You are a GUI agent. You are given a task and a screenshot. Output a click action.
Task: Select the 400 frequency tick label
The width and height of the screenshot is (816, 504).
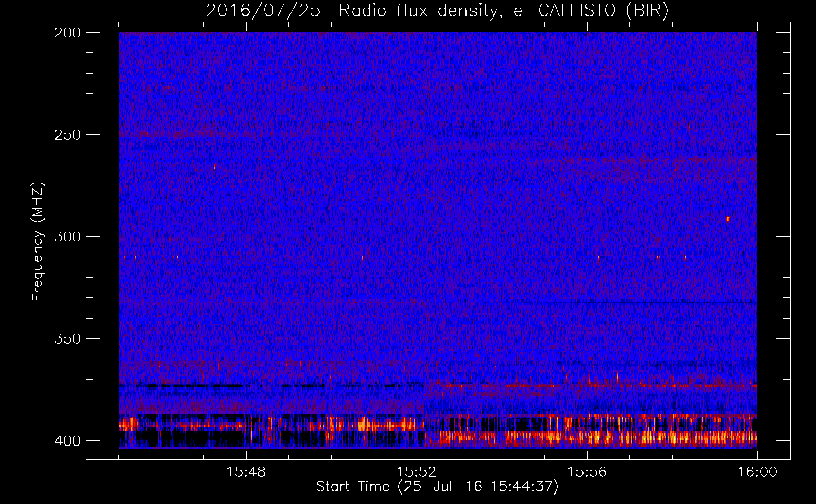(67, 440)
